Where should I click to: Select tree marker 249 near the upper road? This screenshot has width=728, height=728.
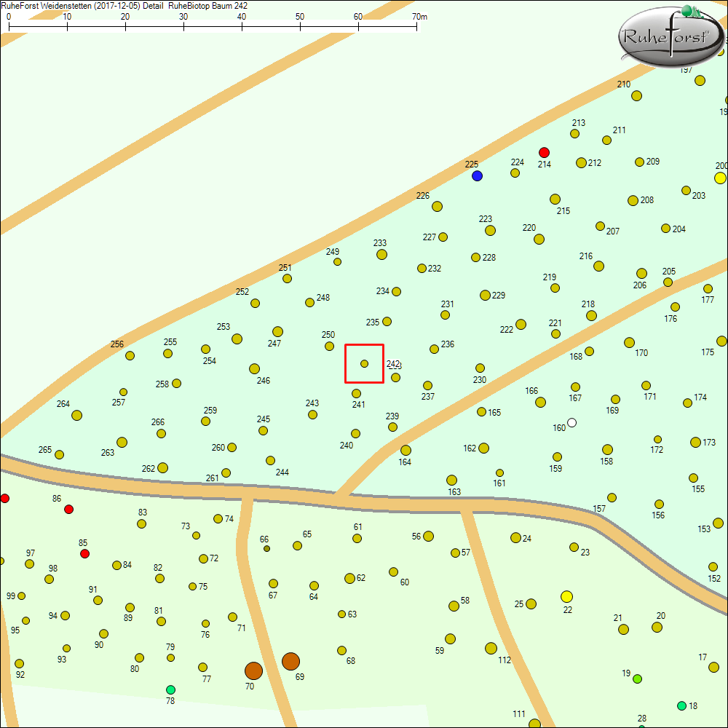336,261
